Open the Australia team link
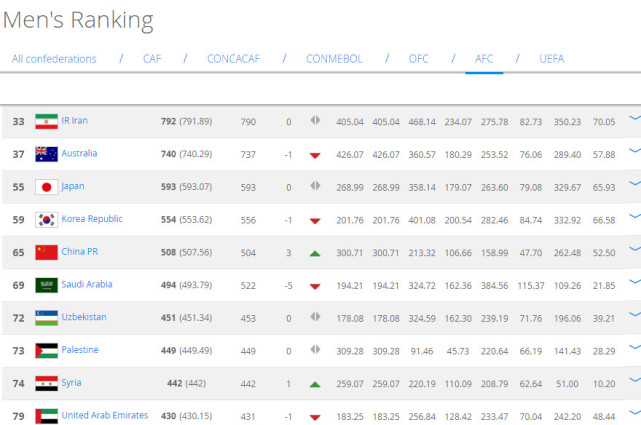This screenshot has height=425, width=641. [x=79, y=153]
